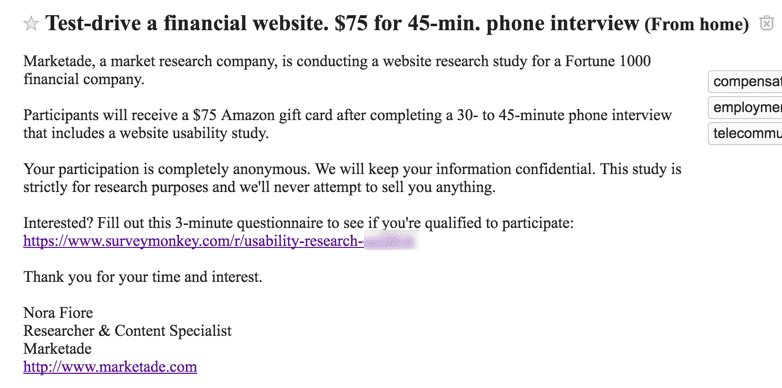Select the employment type attribute tag
Screen dimensions: 782x388
pos(745,107)
